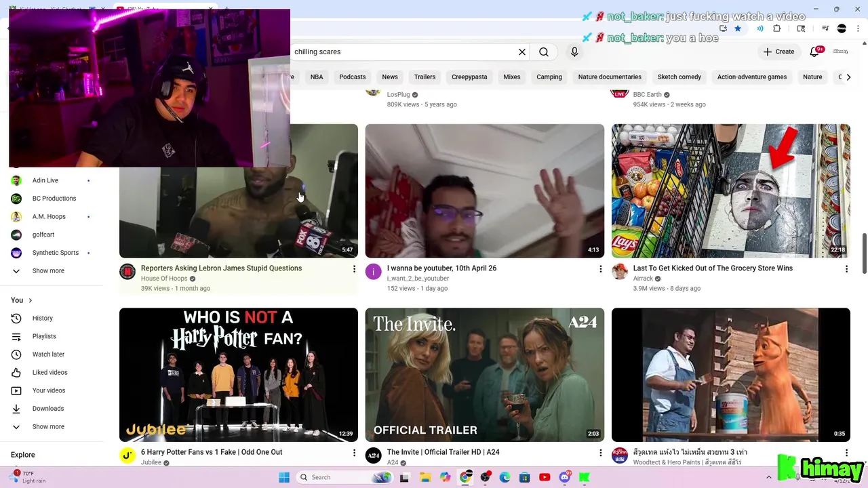The image size is (868, 488).
Task: Click House Of Hoops channel avatar
Action: coord(127,272)
